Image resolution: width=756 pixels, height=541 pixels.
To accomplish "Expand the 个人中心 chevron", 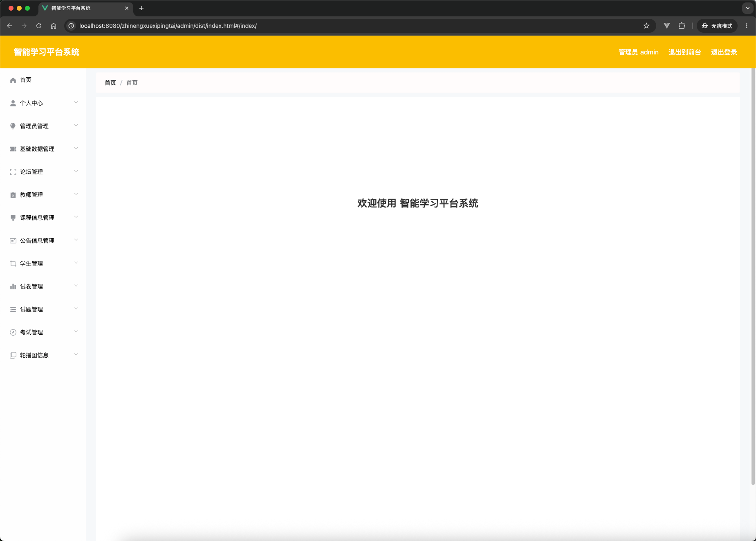I will (76, 102).
